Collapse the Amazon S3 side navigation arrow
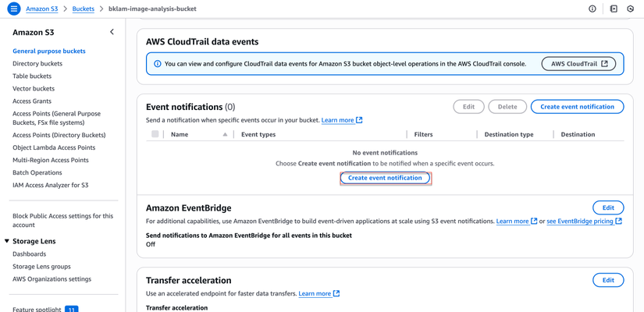The image size is (644, 312). (x=112, y=32)
